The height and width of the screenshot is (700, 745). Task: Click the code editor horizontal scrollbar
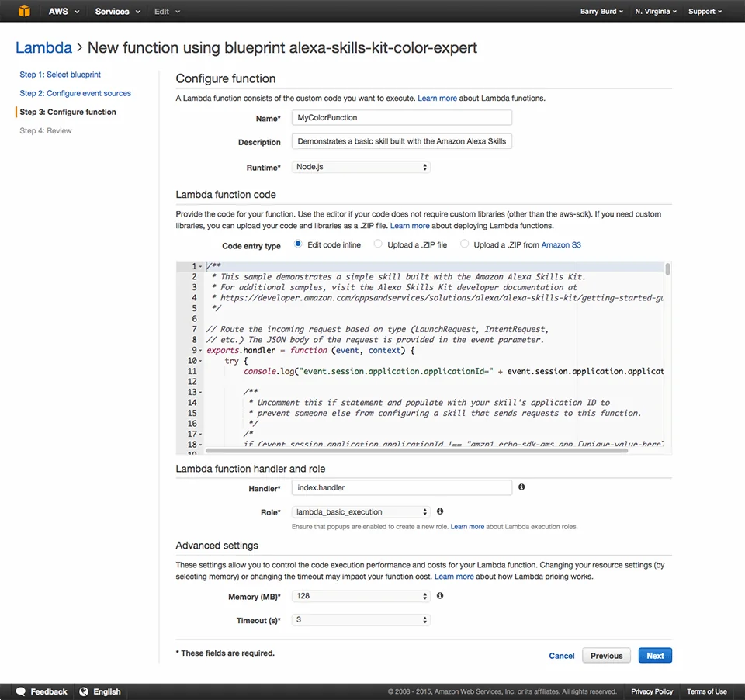pyautogui.click(x=416, y=451)
